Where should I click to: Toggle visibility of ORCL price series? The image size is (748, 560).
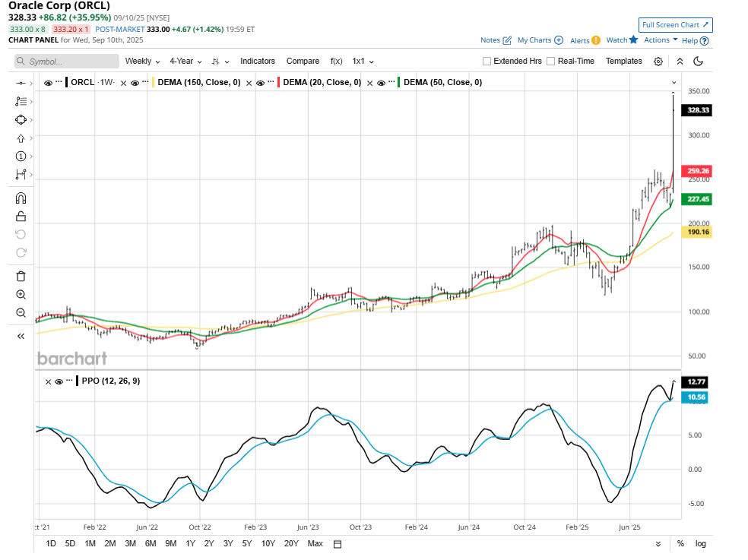[x=48, y=83]
